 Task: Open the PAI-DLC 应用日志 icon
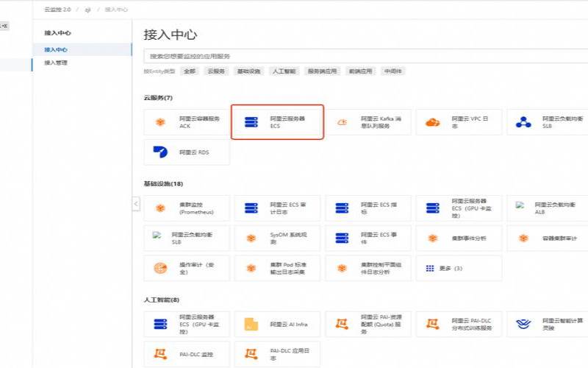pyautogui.click(x=251, y=354)
